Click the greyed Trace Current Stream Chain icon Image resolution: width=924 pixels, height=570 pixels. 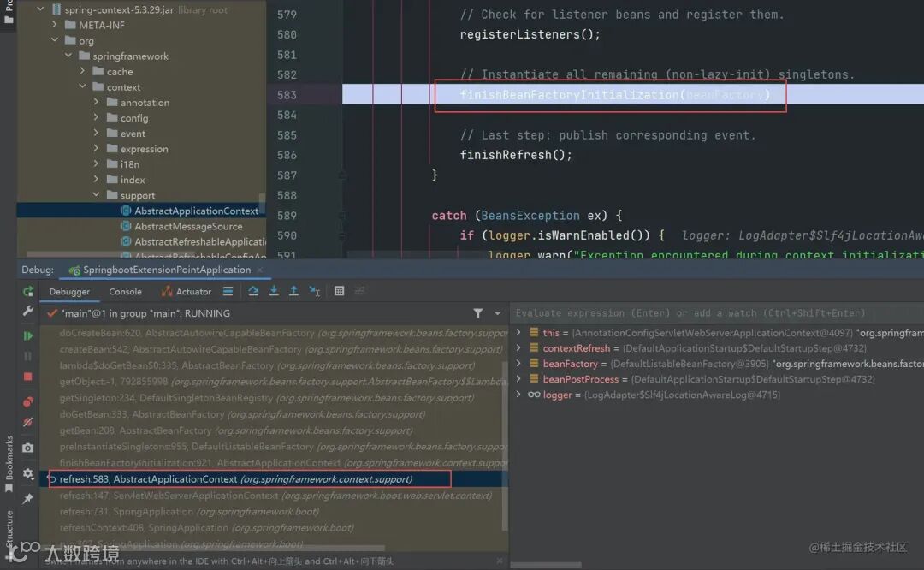359,291
